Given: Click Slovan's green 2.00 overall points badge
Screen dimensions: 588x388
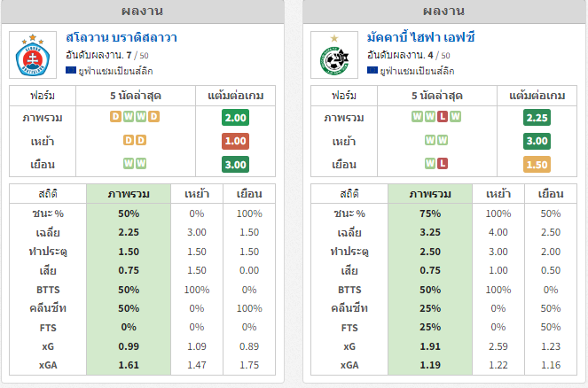Looking at the screenshot, I should click(x=236, y=118).
